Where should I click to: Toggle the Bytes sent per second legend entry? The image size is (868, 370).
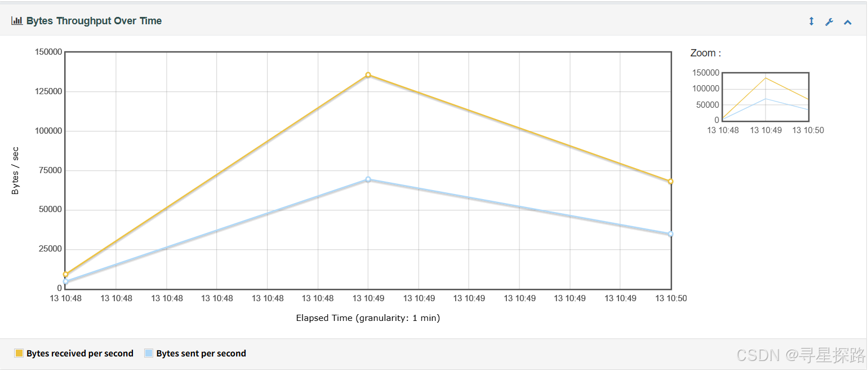[x=195, y=354]
